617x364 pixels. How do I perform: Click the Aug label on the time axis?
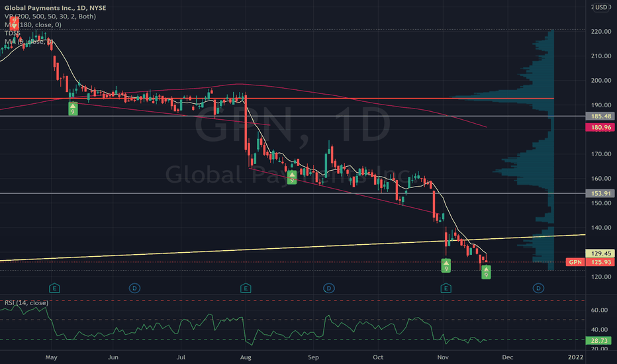246,357
